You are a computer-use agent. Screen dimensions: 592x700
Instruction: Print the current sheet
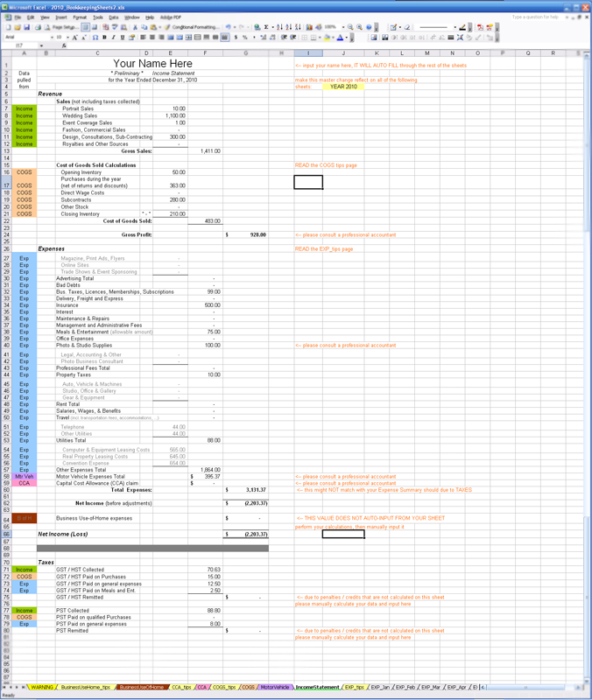click(38, 27)
